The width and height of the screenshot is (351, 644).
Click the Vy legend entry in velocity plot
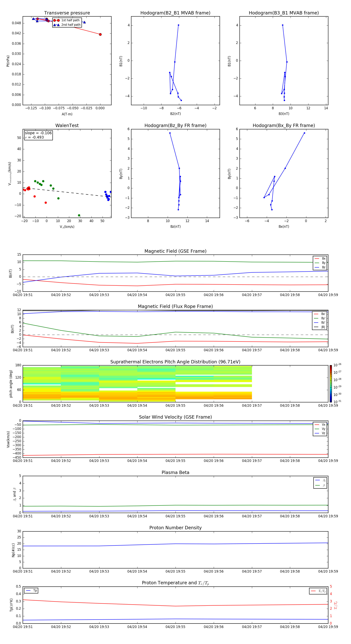click(x=320, y=429)
